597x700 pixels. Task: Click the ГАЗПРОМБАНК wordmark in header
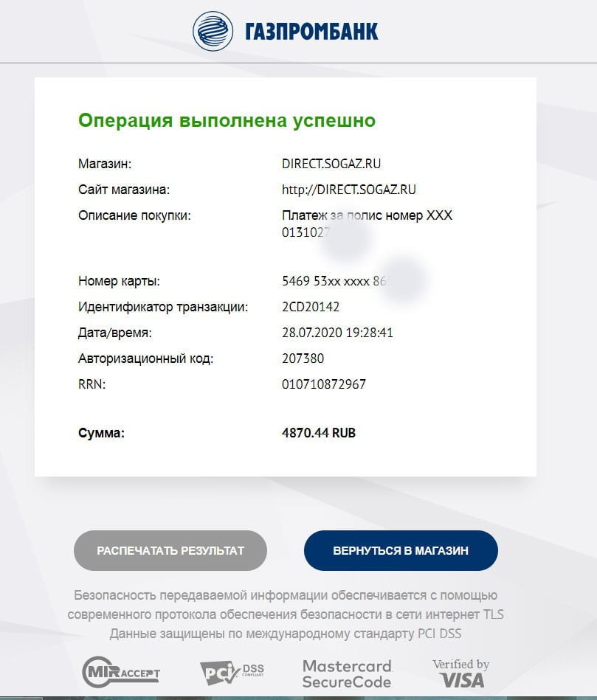[311, 31]
